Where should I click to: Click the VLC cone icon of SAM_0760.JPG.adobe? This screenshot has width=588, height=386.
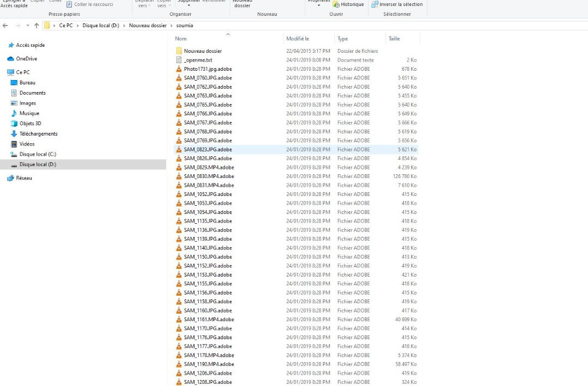(179, 78)
